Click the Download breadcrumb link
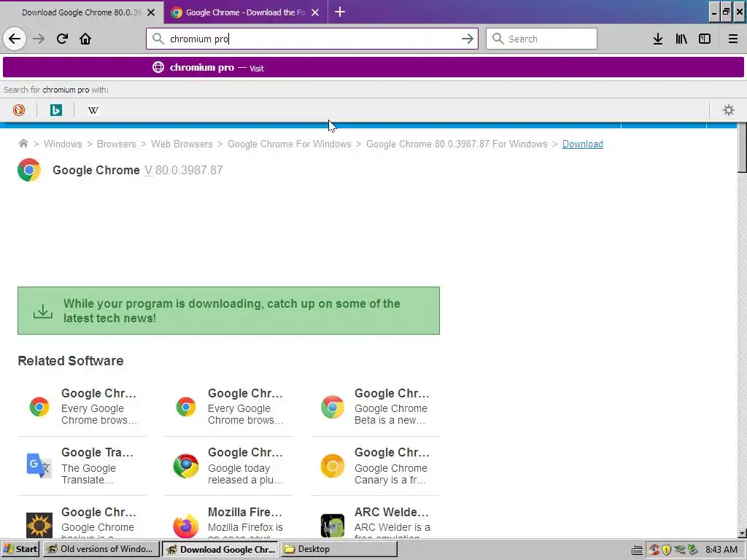This screenshot has height=560, width=747. 583,144
